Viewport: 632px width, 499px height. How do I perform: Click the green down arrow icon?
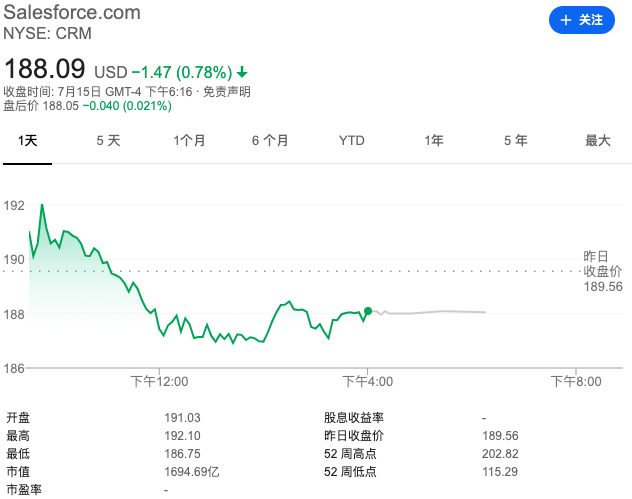(x=242, y=73)
